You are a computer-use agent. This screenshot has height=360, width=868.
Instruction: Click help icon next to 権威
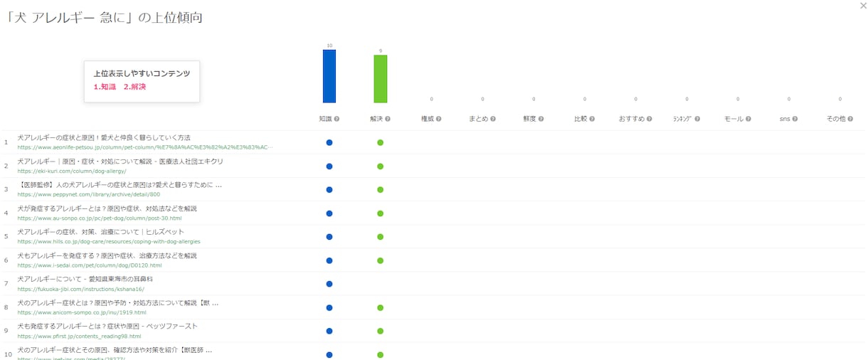click(439, 119)
